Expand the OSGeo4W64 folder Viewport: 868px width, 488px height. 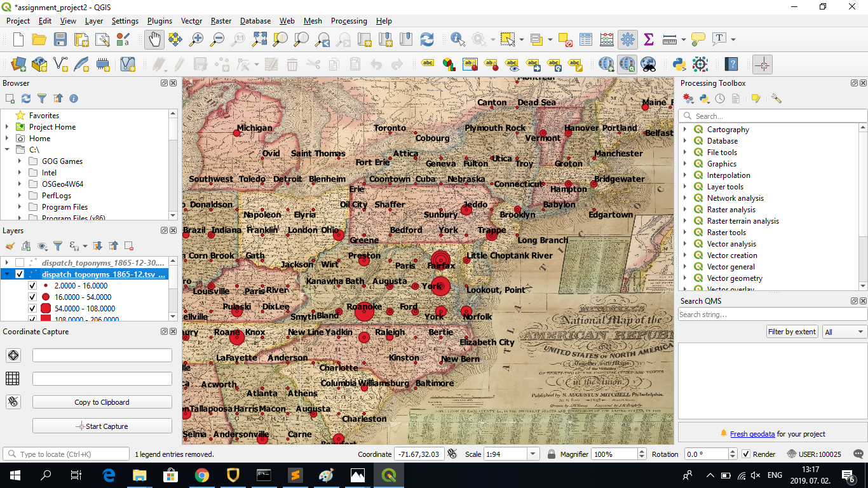pos(20,184)
